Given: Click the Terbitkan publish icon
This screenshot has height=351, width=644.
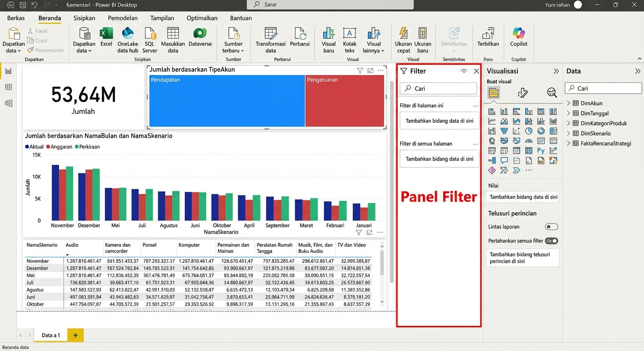Looking at the screenshot, I should (488, 37).
